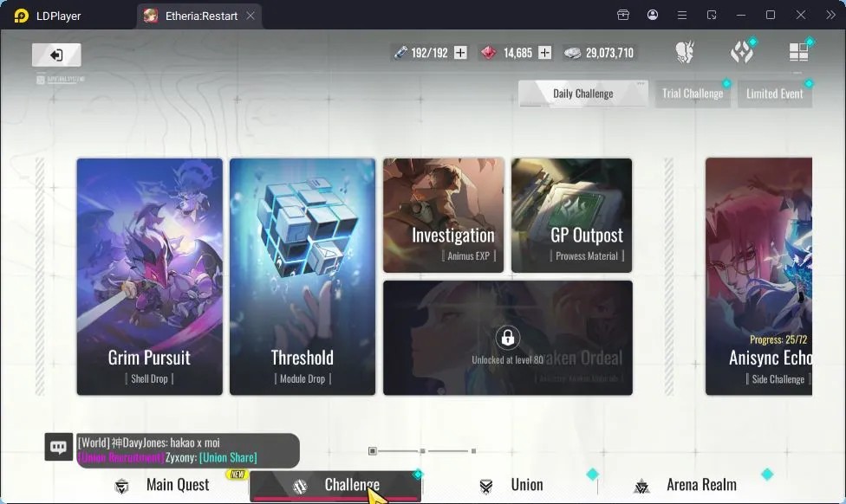
Task: Open the Threshold module drop card
Action: pos(303,276)
